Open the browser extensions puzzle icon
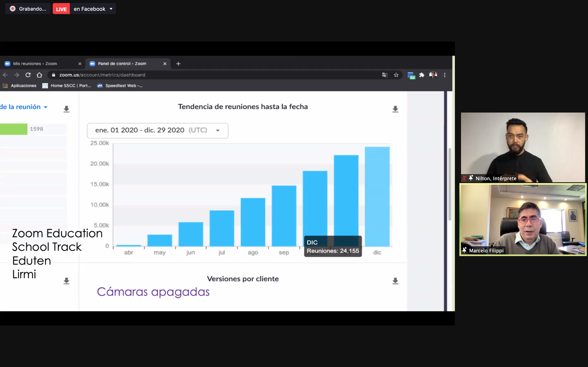 (x=422, y=75)
